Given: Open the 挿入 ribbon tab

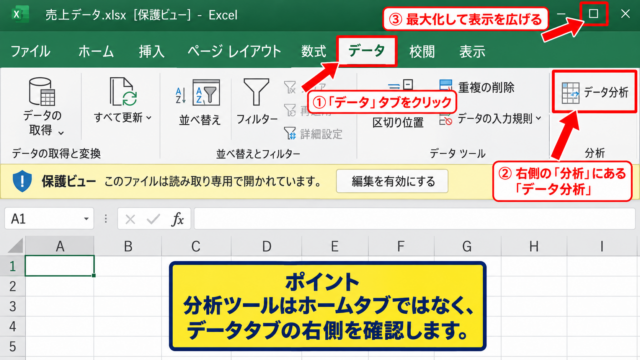Looking at the screenshot, I should point(151,52).
